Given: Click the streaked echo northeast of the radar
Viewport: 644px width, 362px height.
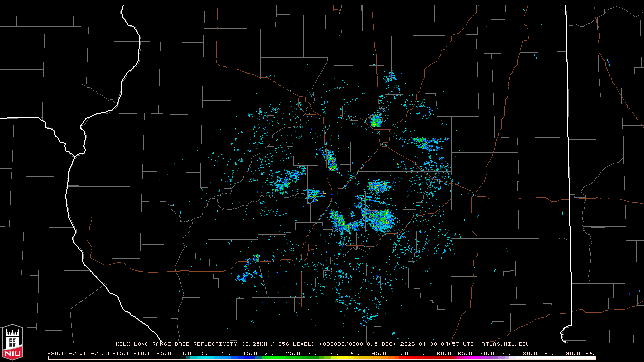Looking at the screenshot, I should 427,144.
